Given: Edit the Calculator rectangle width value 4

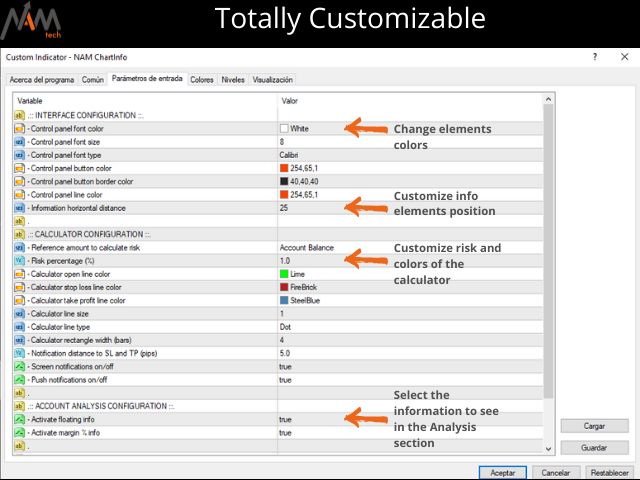Looking at the screenshot, I should (282, 340).
